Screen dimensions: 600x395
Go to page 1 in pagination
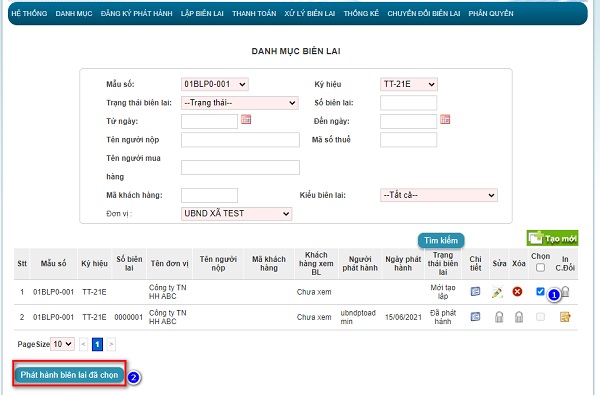(x=97, y=344)
